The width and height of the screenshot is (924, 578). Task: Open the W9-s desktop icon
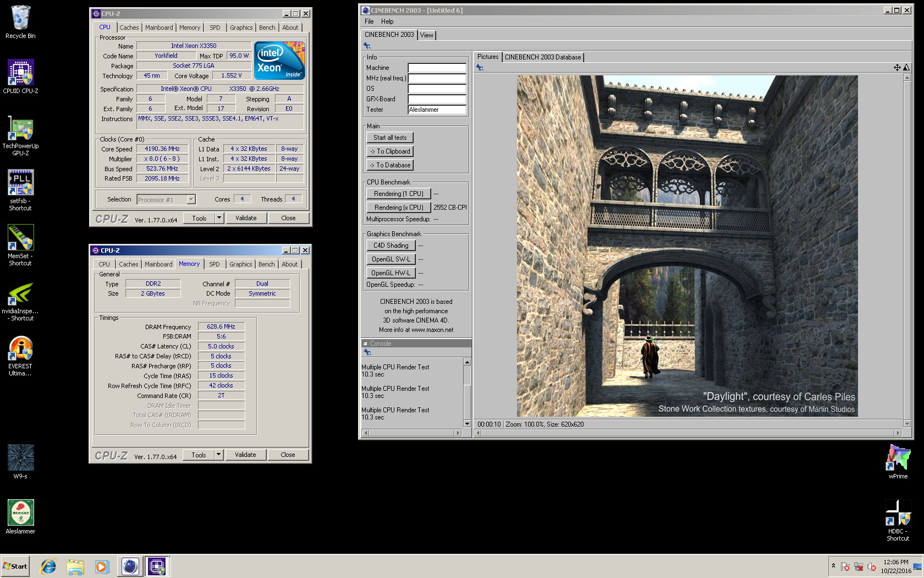[x=20, y=462]
